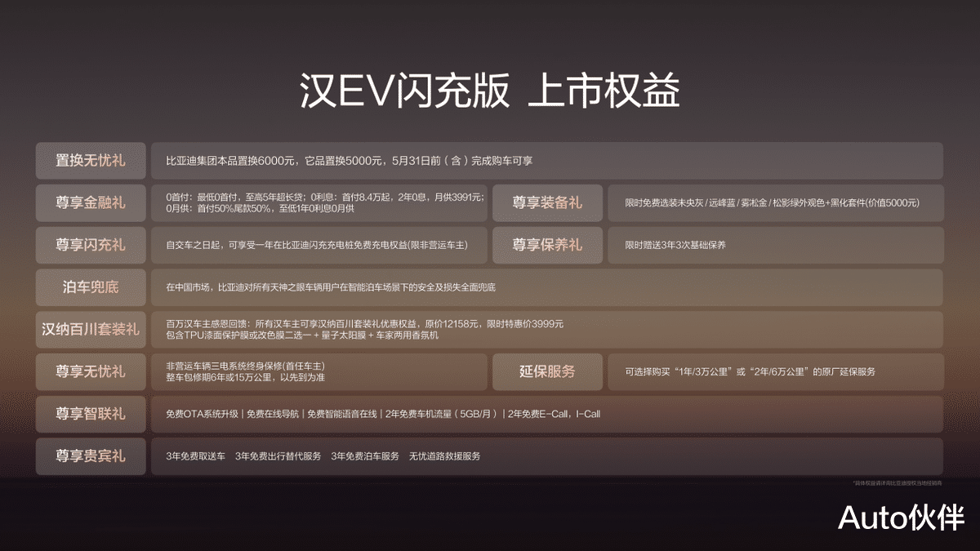Click the 限时赠送3年3次基础保养 text panel

pyautogui.click(x=776, y=245)
